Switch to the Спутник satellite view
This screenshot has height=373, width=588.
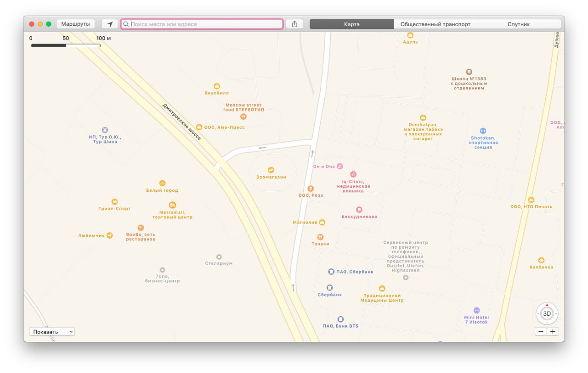[x=519, y=24]
